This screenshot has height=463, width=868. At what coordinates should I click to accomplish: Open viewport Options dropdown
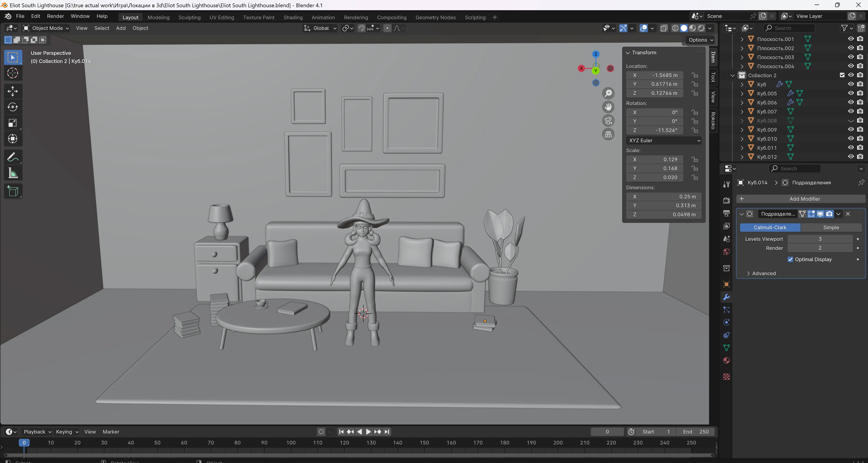click(700, 40)
